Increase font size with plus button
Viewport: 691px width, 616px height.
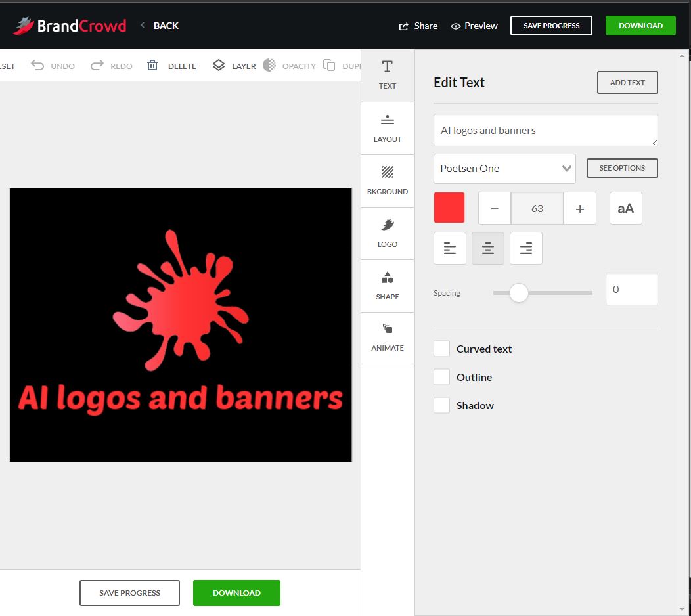pyautogui.click(x=580, y=208)
